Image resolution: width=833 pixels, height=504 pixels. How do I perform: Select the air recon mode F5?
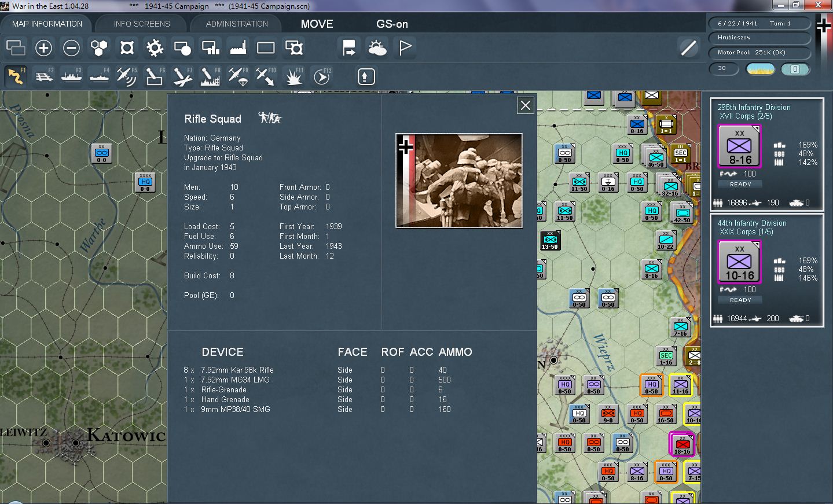(x=126, y=76)
